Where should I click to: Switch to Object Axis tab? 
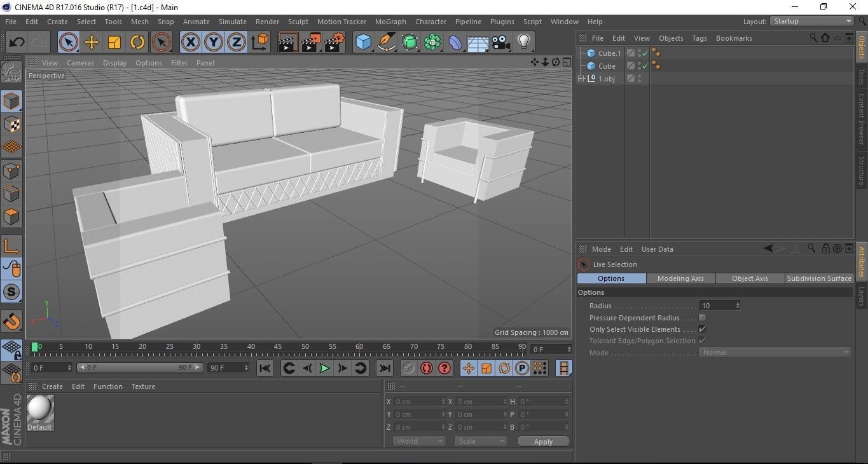tap(750, 278)
